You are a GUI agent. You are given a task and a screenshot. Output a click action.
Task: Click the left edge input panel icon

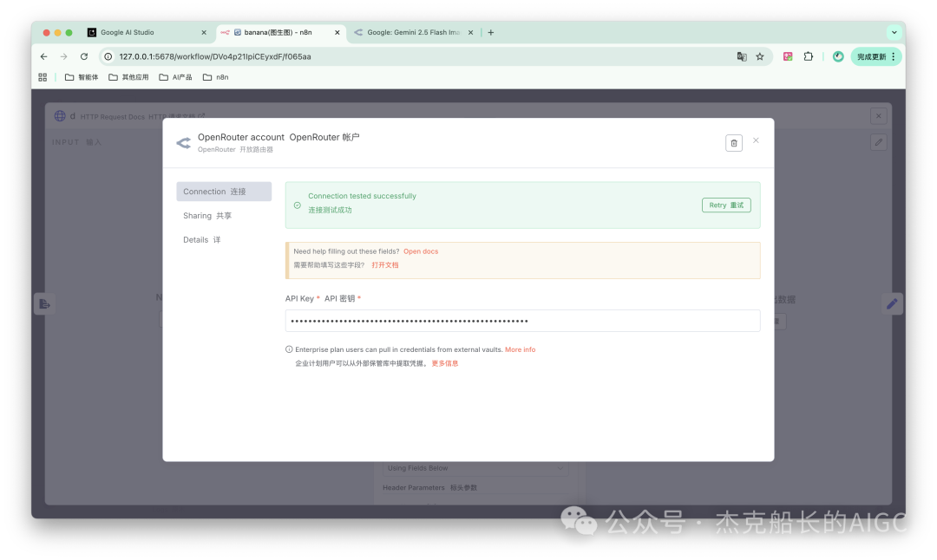coord(45,304)
